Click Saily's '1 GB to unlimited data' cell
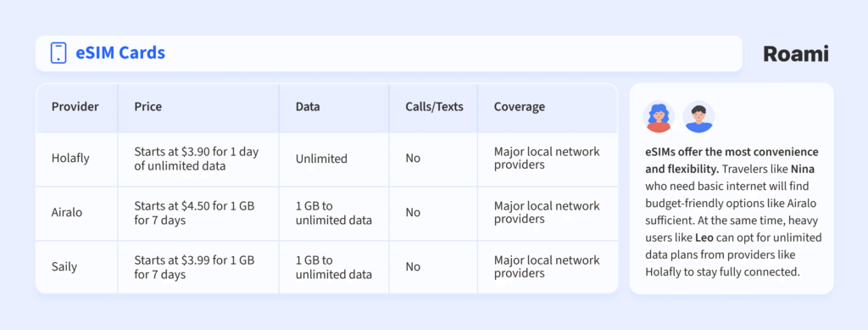 click(334, 267)
